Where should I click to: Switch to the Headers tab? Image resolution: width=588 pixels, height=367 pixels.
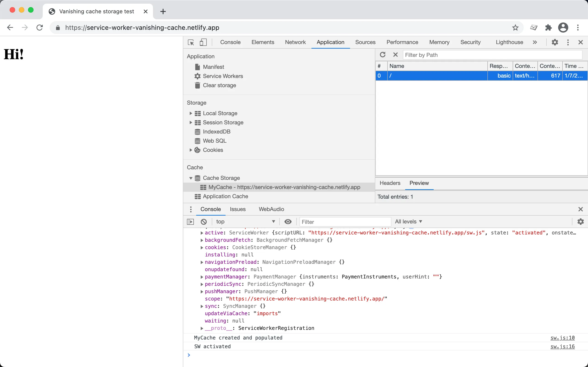(x=390, y=183)
